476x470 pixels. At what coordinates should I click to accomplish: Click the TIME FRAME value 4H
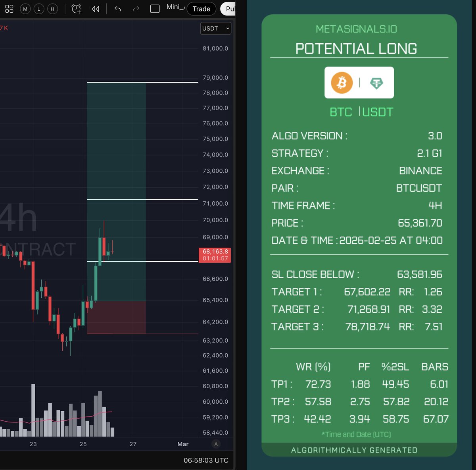435,206
